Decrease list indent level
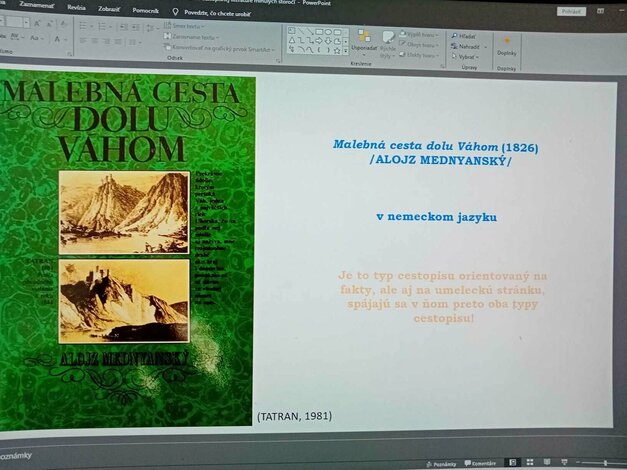The height and width of the screenshot is (470, 627). [x=124, y=27]
